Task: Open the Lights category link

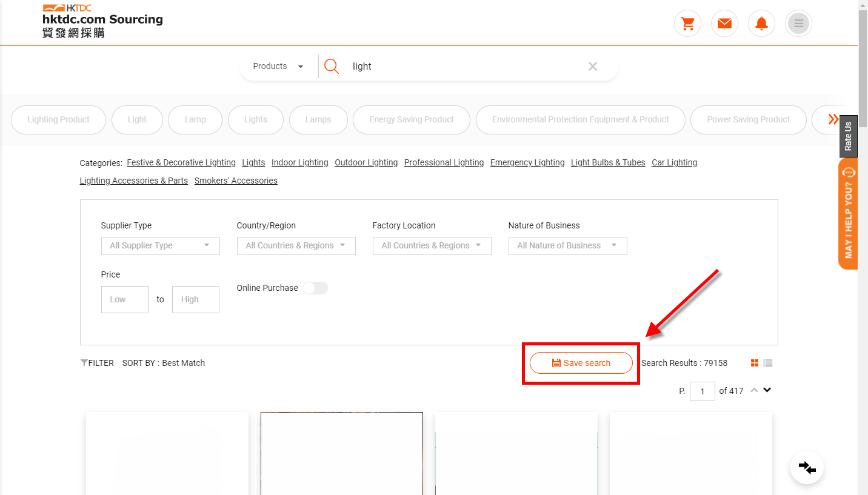Action: click(253, 162)
